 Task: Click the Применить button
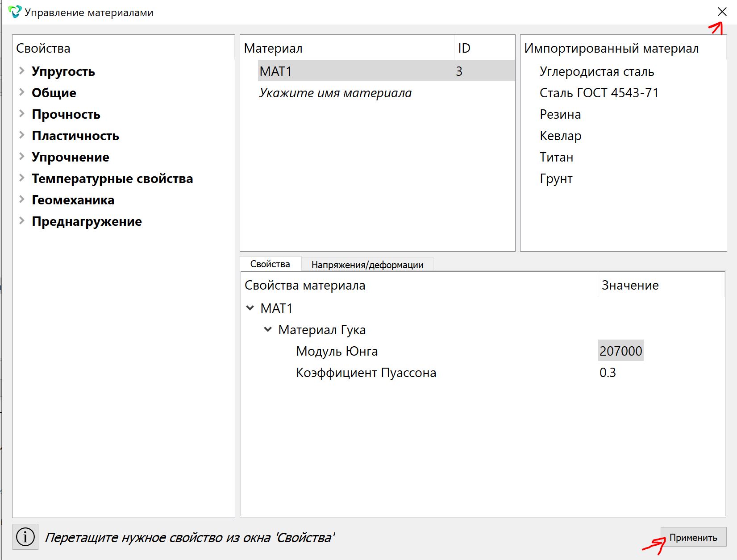click(693, 537)
